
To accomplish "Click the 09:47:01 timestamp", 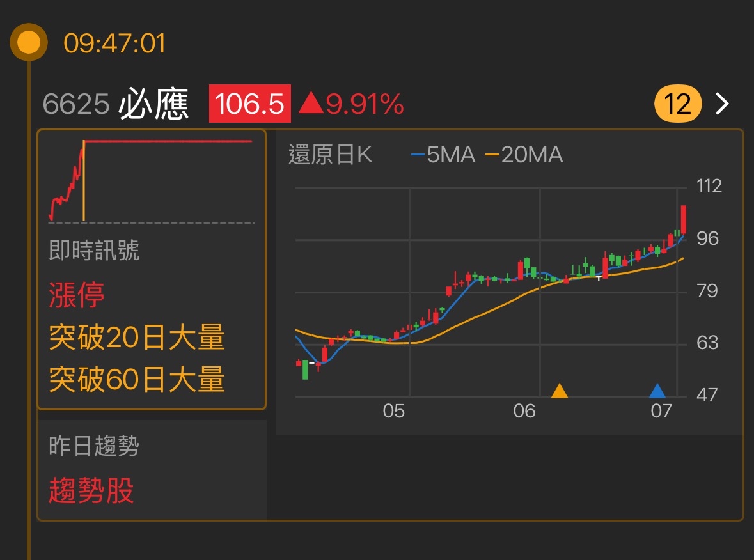I will pyautogui.click(x=114, y=43).
